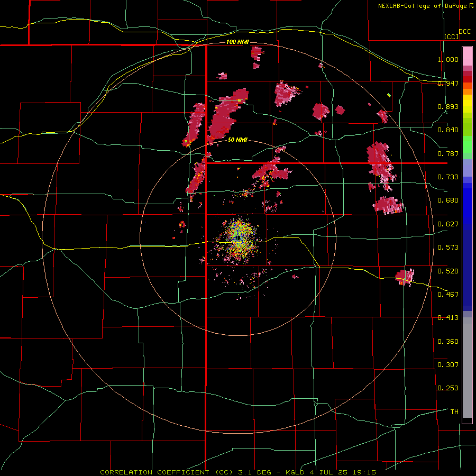
Task: Click the [CC] legend heading
Action: 452,36
